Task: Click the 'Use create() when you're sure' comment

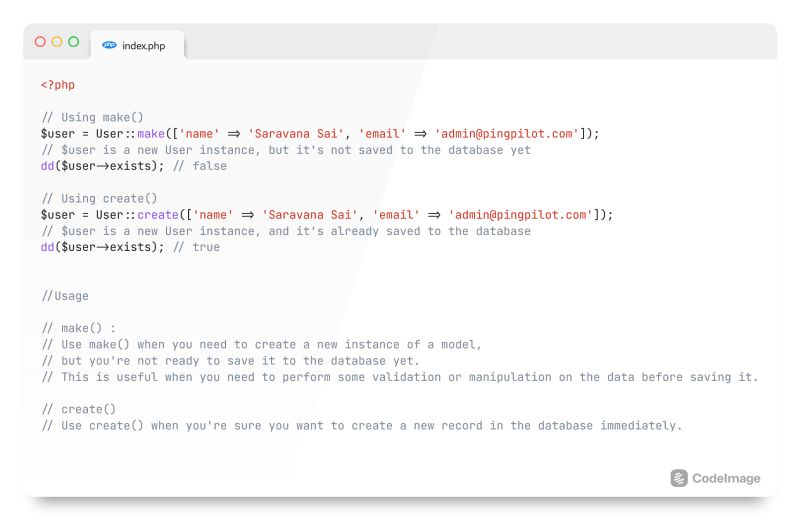Action: pyautogui.click(x=362, y=426)
